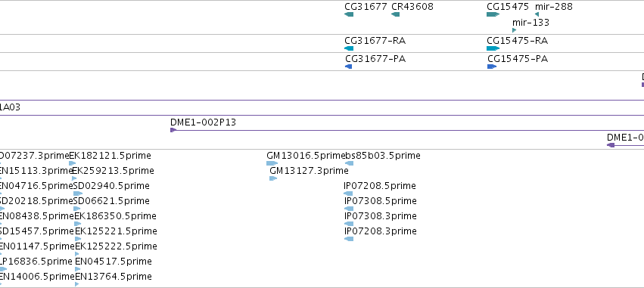Open the EK182121.5prime feature label
This screenshot has height=288, width=644.
point(110,156)
